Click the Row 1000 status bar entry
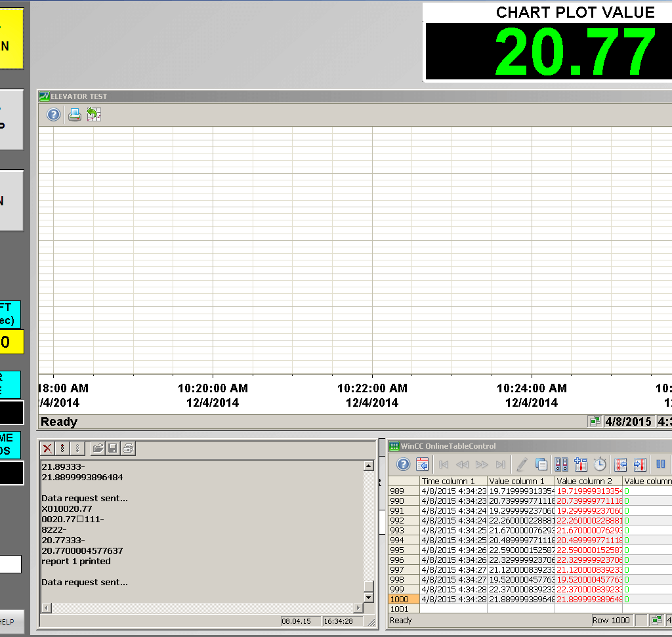The width and height of the screenshot is (672, 637). 611,621
